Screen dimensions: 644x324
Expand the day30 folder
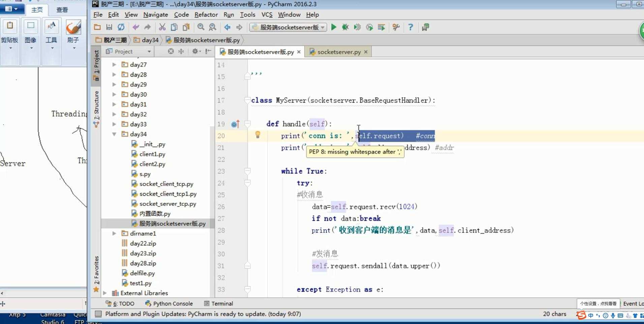point(114,94)
